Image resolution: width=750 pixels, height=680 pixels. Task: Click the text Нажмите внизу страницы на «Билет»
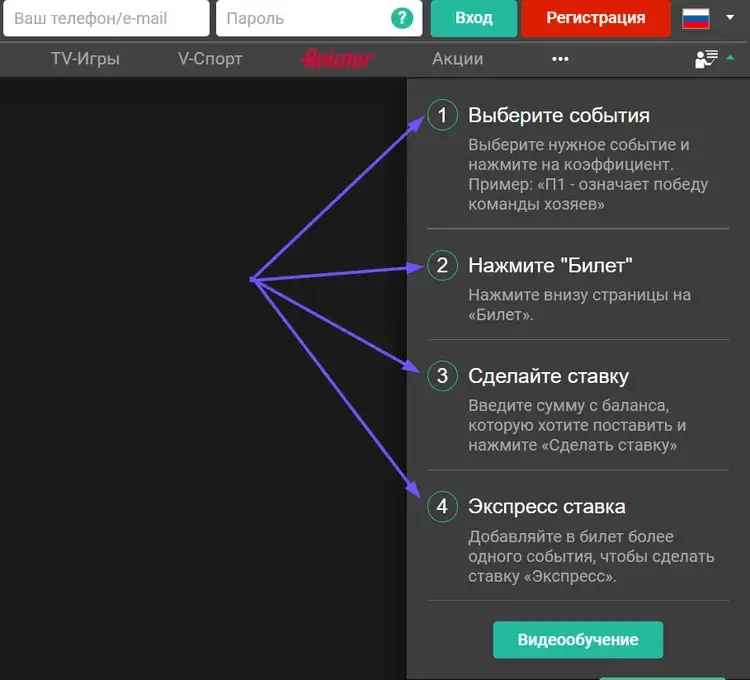click(579, 305)
